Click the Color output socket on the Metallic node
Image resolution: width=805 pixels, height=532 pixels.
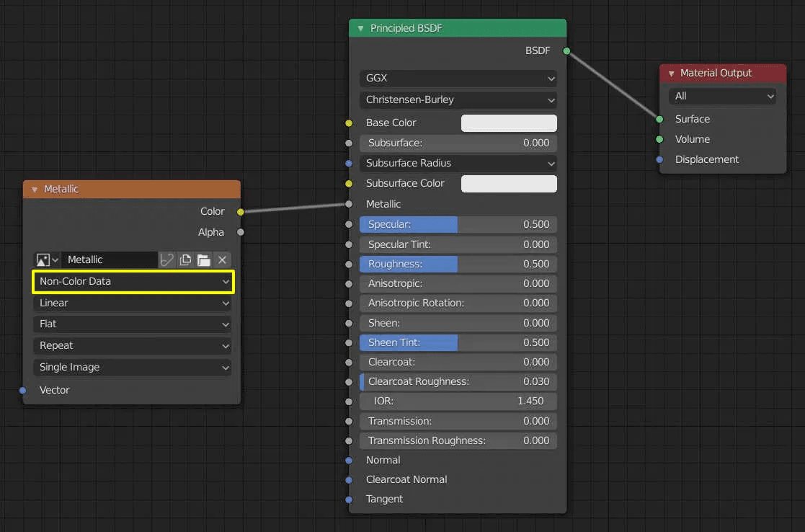click(241, 212)
